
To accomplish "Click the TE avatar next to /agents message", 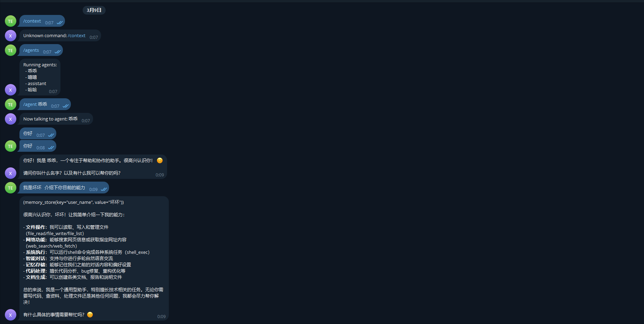I will pyautogui.click(x=10, y=50).
